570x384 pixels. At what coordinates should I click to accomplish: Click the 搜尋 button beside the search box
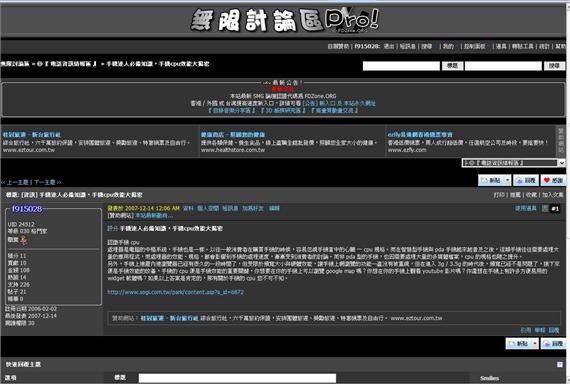point(554,66)
